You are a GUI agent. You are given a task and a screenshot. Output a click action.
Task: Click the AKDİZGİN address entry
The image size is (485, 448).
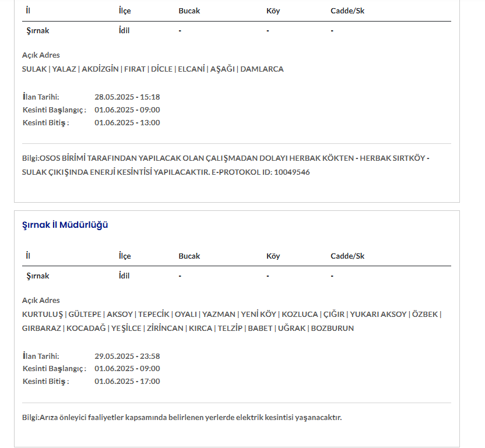(x=101, y=69)
